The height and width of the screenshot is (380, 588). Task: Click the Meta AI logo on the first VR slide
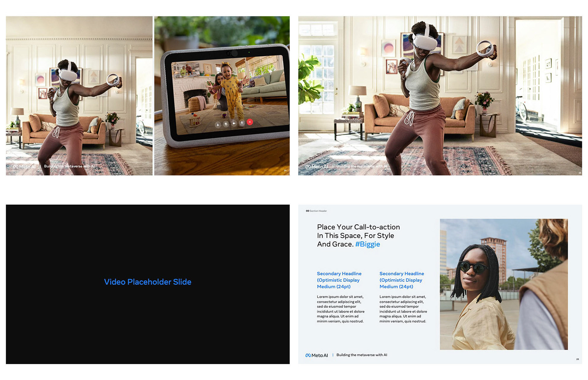pyautogui.click(x=24, y=167)
